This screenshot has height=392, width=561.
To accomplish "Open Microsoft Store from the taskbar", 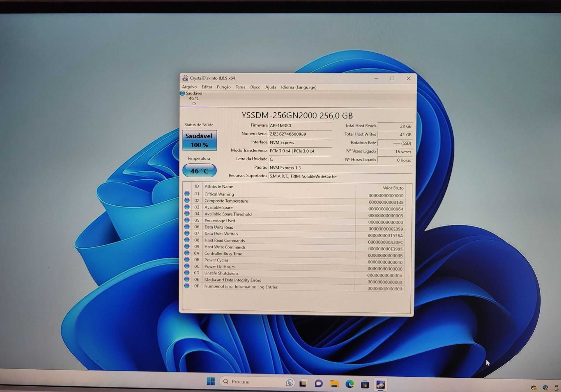I will coord(365,384).
